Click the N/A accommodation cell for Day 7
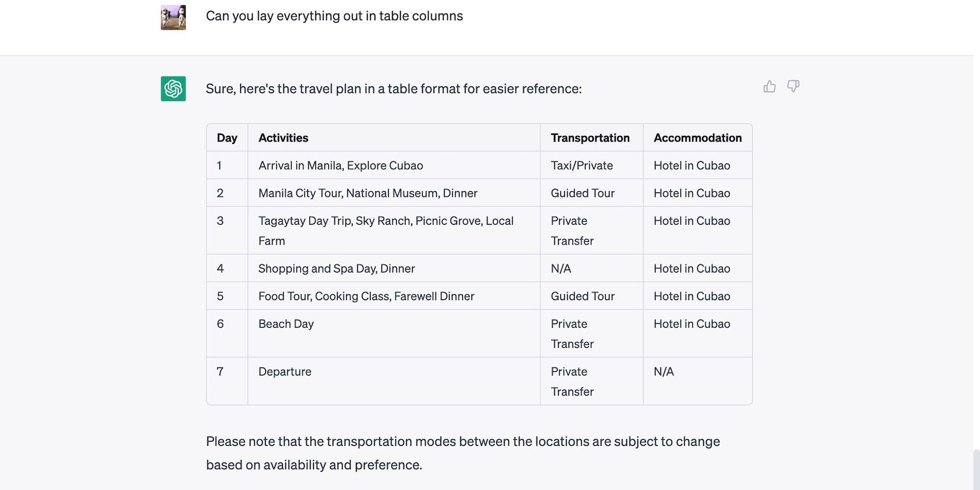980x490 pixels. [x=663, y=371]
